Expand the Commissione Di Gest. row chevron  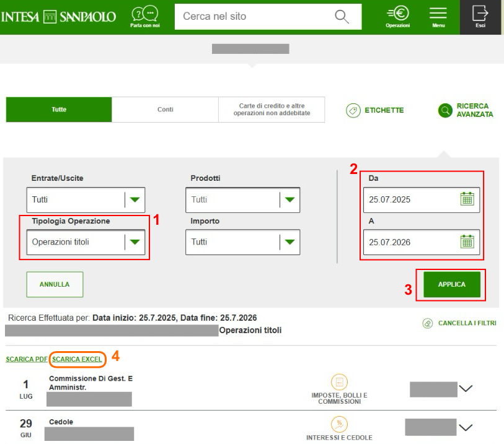(x=466, y=388)
